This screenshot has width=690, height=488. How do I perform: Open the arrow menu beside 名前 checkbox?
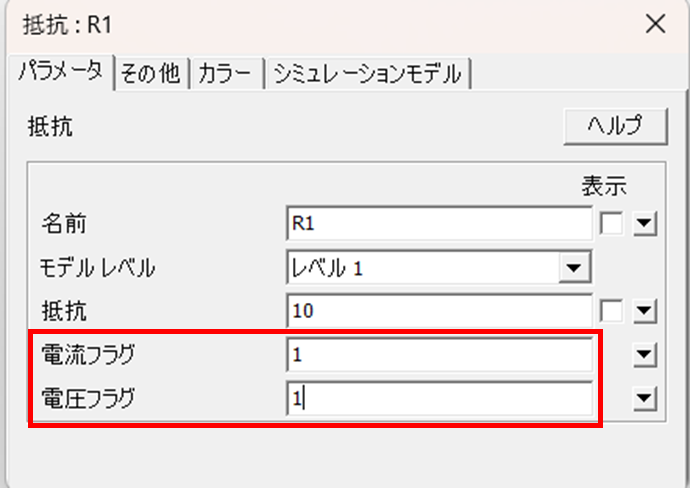[645, 225]
